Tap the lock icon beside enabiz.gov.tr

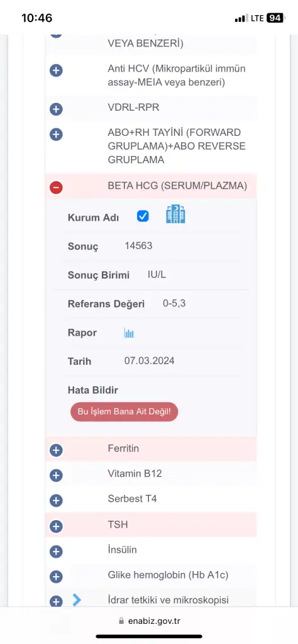pyautogui.click(x=121, y=621)
